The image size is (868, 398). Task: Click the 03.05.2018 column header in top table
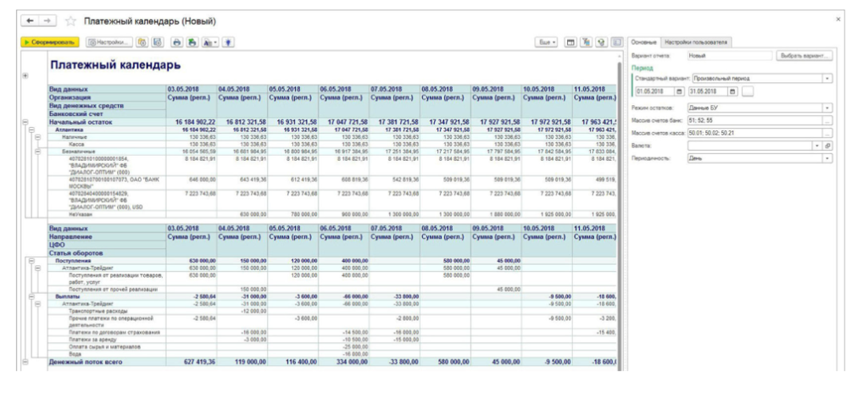tap(191, 89)
